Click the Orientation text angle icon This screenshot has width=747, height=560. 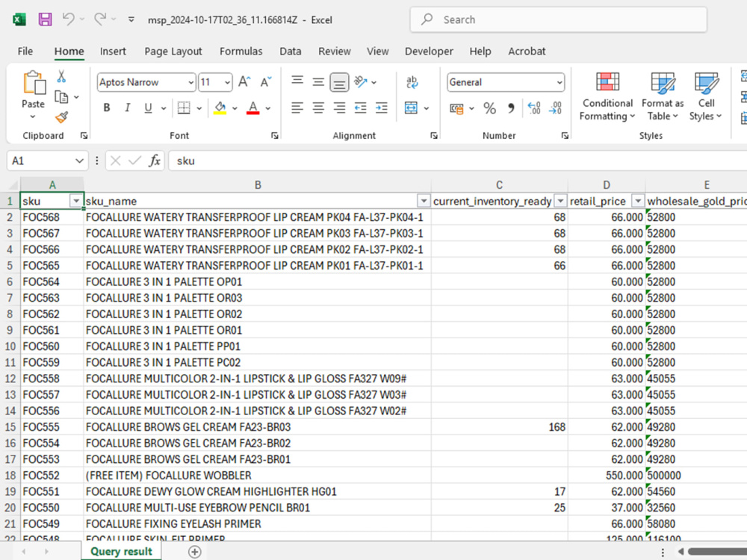pyautogui.click(x=361, y=82)
